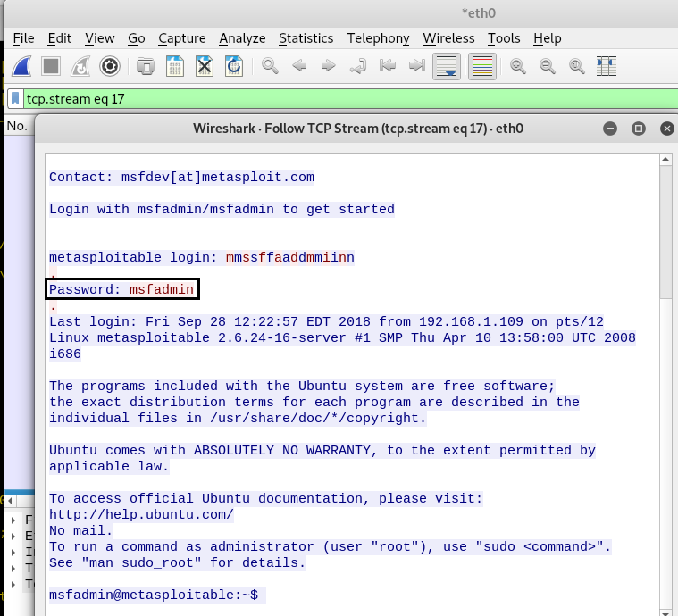Minimize the Follow TCP Stream dialog
The height and width of the screenshot is (616, 678).
610,129
